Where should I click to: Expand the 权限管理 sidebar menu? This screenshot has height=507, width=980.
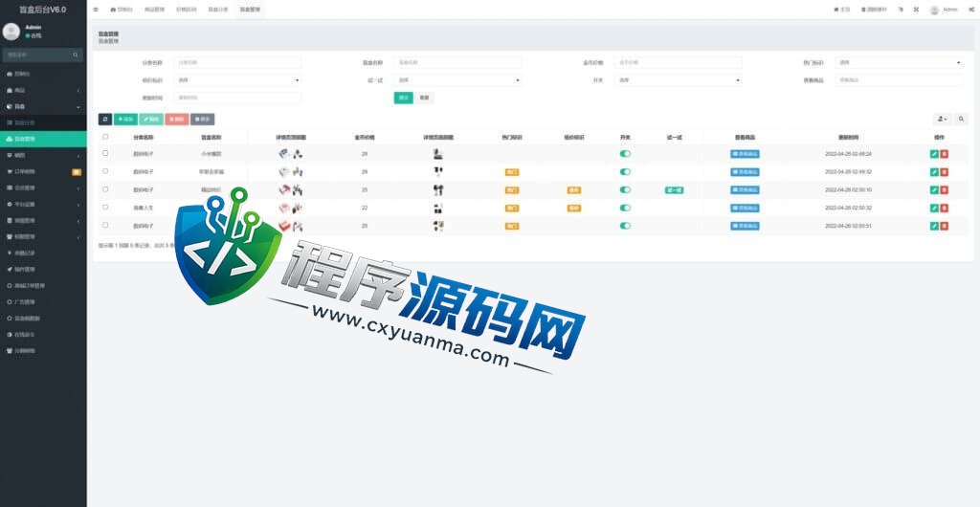(x=43, y=236)
